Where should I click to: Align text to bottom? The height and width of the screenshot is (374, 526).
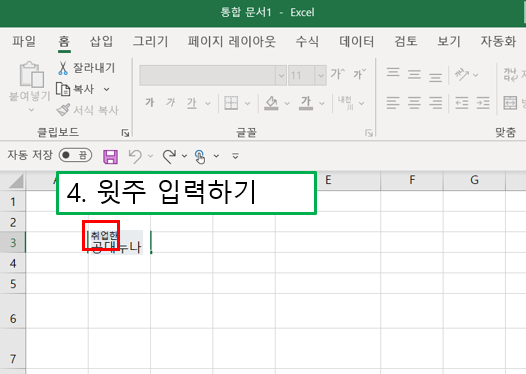tap(435, 76)
